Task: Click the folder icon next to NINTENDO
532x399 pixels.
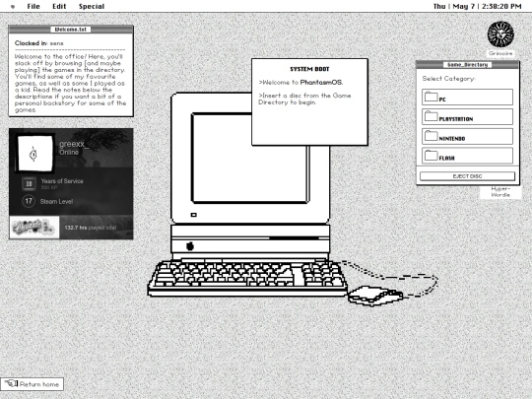Action: click(431, 136)
